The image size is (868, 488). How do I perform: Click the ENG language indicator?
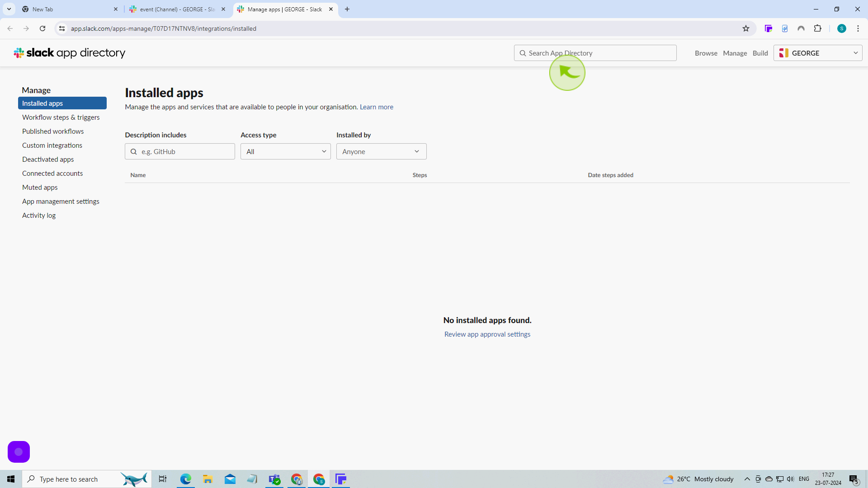tap(804, 479)
